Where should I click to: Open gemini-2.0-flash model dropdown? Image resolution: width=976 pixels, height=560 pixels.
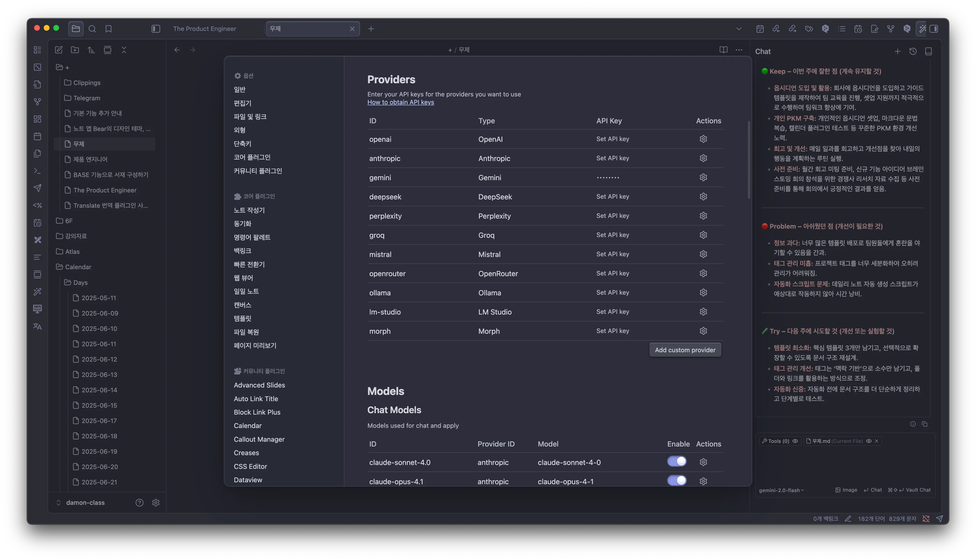pyautogui.click(x=781, y=490)
